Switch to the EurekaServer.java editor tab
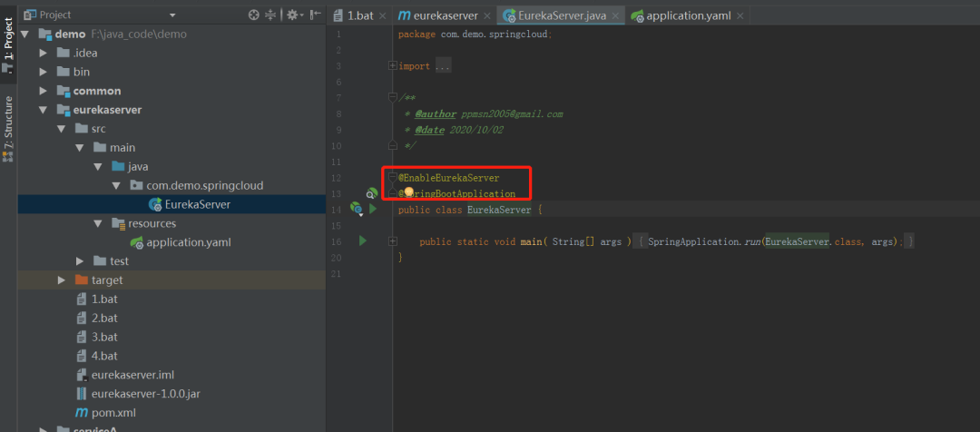980x432 pixels. [x=562, y=15]
